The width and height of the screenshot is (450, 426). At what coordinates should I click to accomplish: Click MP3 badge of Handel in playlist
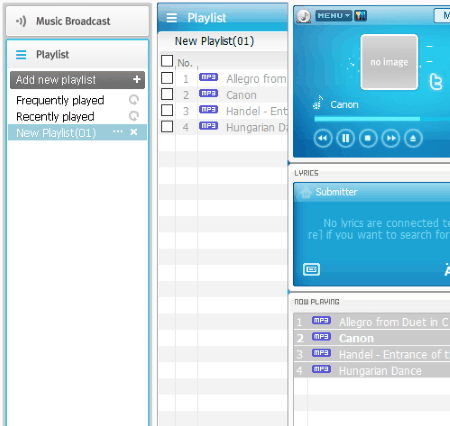[x=208, y=109]
